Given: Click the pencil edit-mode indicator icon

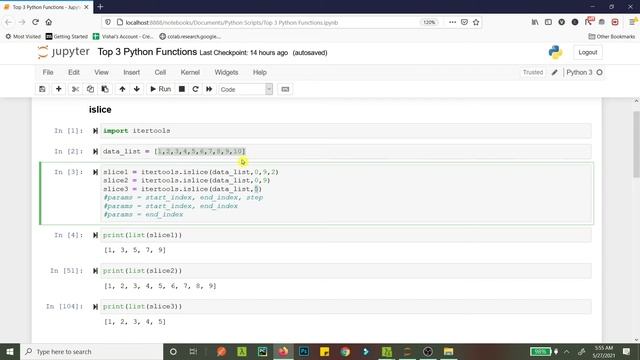Looking at the screenshot, I should (554, 72).
